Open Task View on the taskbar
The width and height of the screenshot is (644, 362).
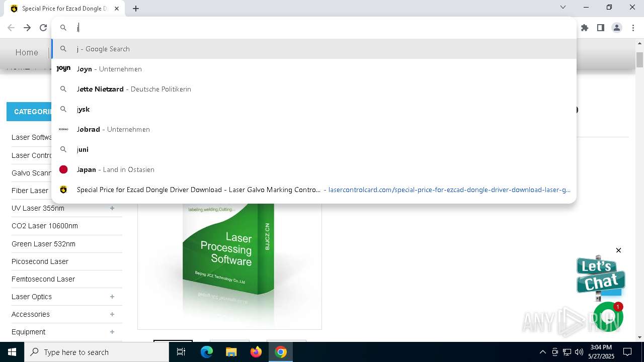pos(181,352)
